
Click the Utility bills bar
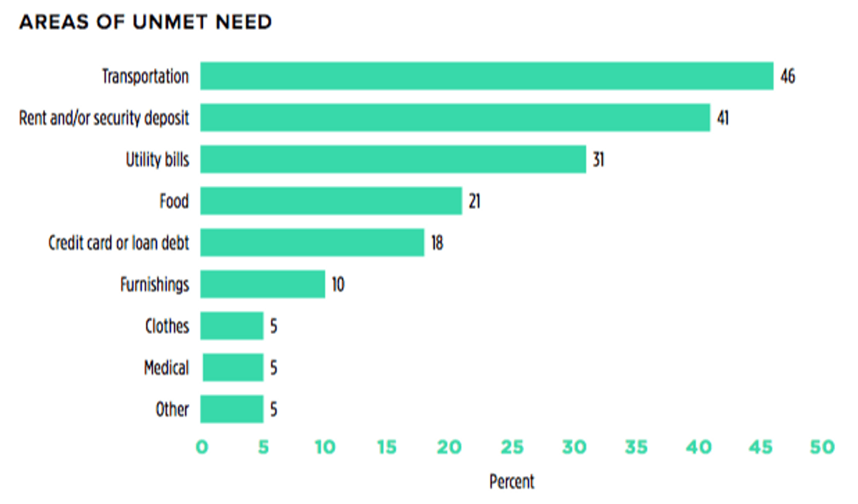pyautogui.click(x=393, y=159)
